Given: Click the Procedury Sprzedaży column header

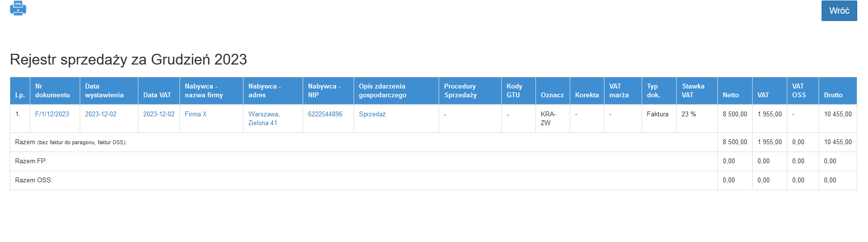Looking at the screenshot, I should [x=460, y=90].
